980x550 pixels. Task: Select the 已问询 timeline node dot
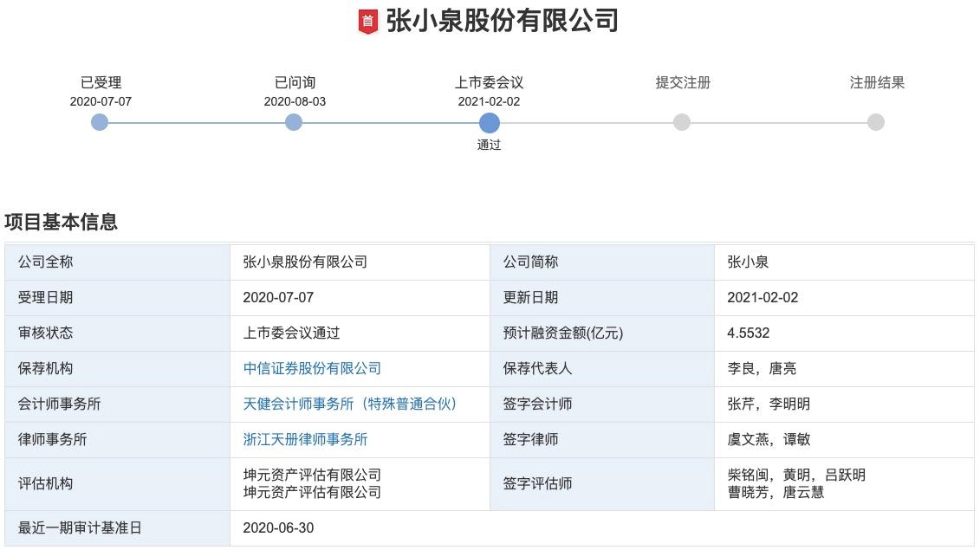click(x=293, y=122)
